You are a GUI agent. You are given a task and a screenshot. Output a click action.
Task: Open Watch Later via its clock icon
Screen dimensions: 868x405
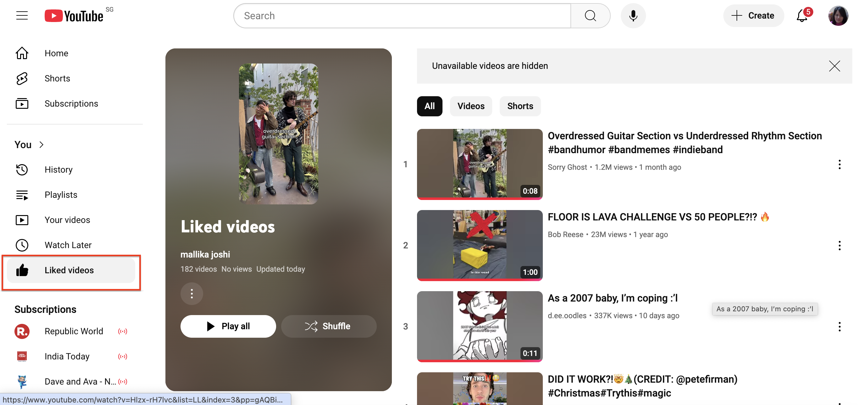pos(22,245)
